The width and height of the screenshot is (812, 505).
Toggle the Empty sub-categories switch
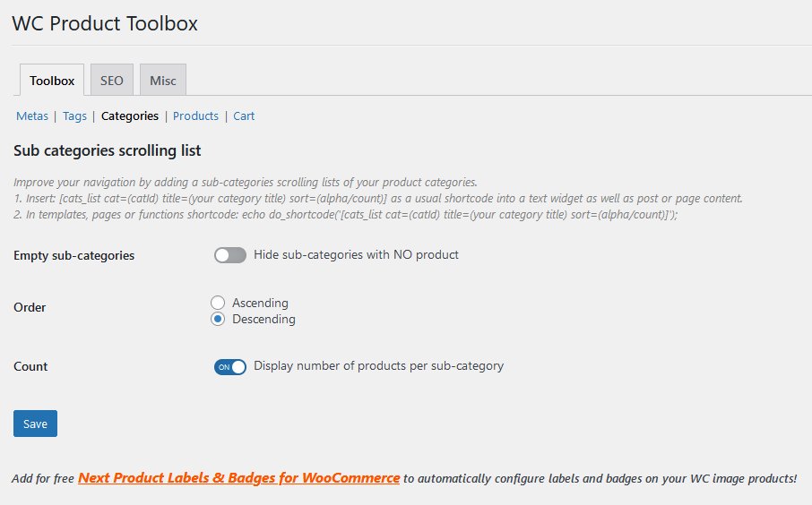230,255
